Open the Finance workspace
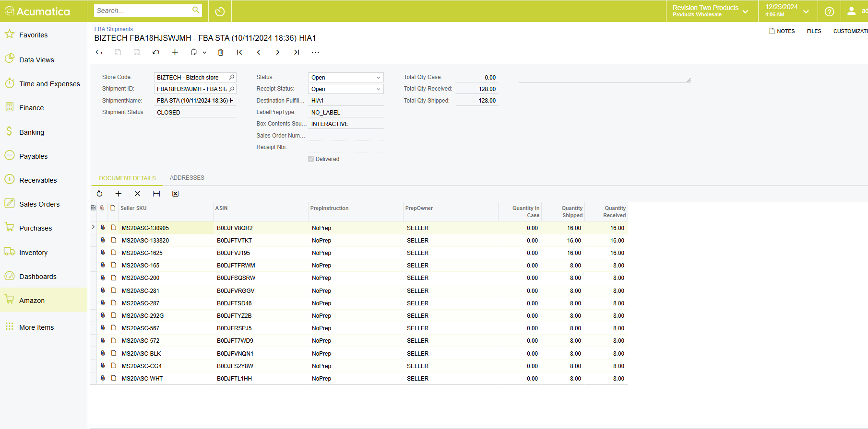The image size is (868, 429). tap(43, 108)
